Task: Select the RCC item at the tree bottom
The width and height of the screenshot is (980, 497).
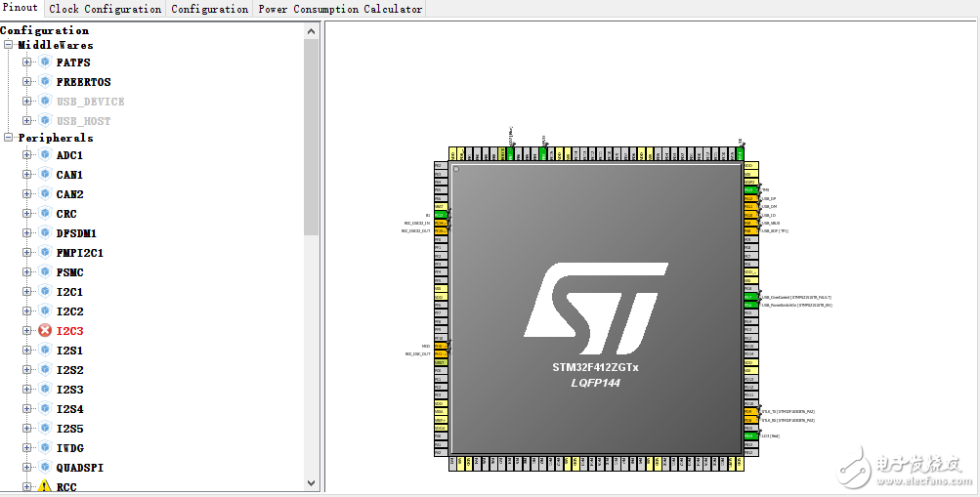Action: (66, 486)
